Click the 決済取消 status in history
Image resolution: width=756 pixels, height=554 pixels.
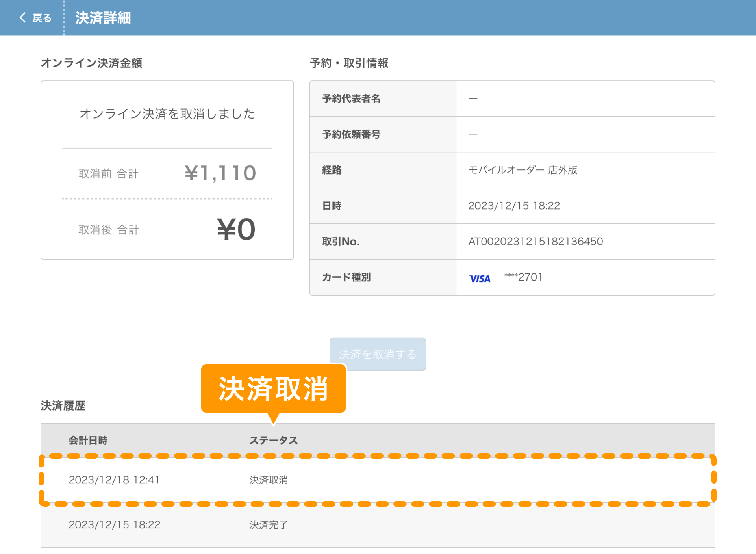269,480
